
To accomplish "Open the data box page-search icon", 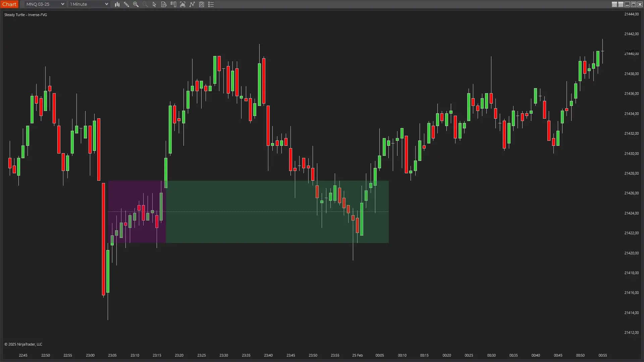I will 164,4.
